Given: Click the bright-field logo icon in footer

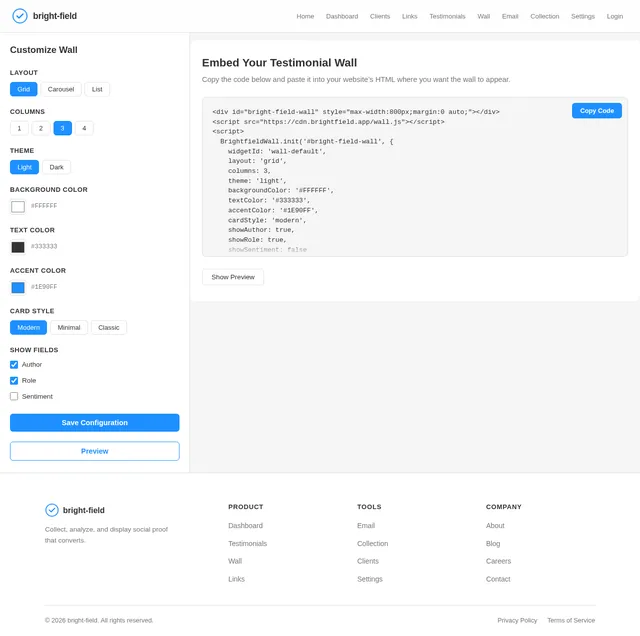Looking at the screenshot, I should coord(52,510).
